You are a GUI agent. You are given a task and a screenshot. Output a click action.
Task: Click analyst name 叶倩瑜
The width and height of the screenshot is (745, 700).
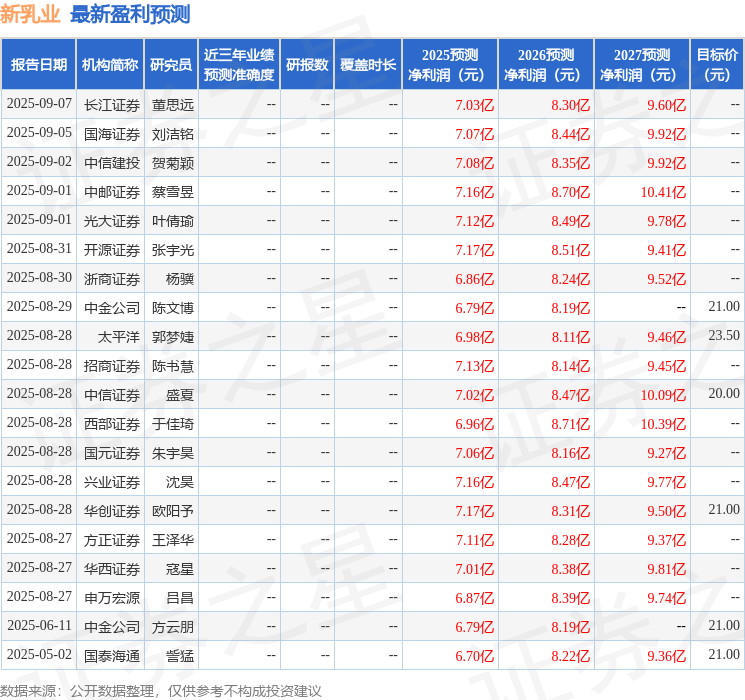[x=173, y=221]
